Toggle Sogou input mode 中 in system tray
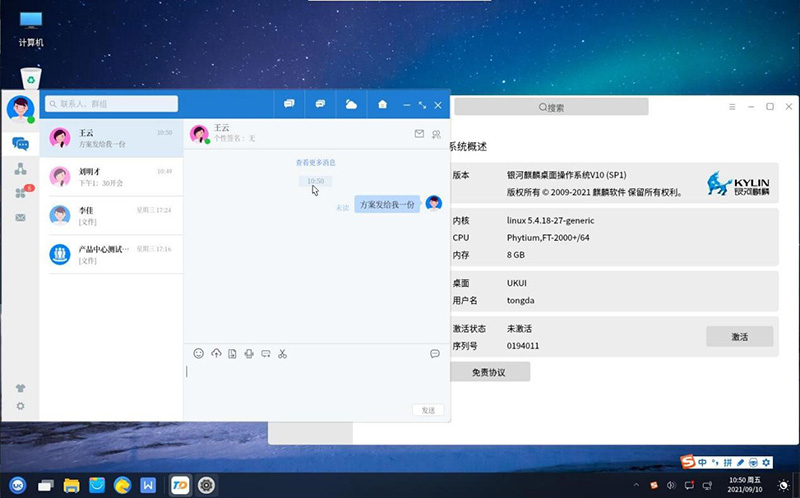The width and height of the screenshot is (800, 498). (x=704, y=462)
